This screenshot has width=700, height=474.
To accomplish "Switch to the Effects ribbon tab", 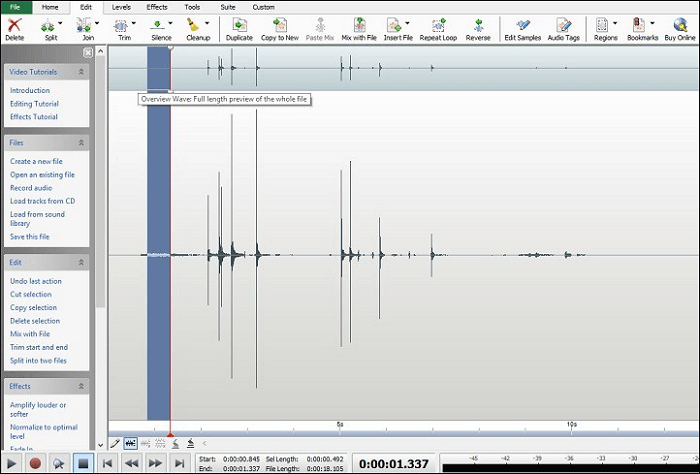I will 157,7.
